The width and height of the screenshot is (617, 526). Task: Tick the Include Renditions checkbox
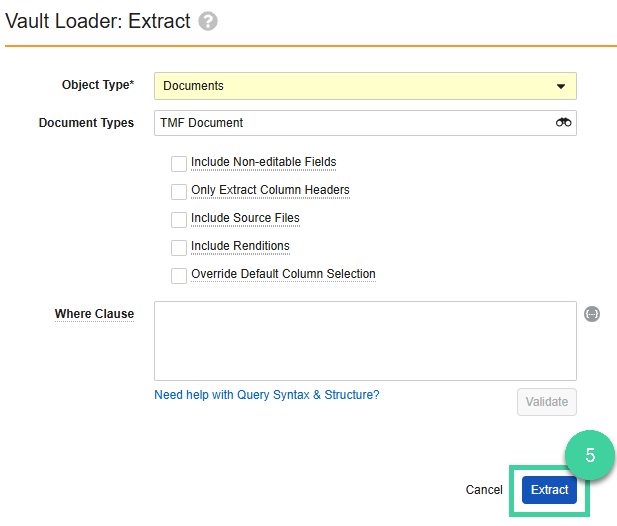coord(179,248)
